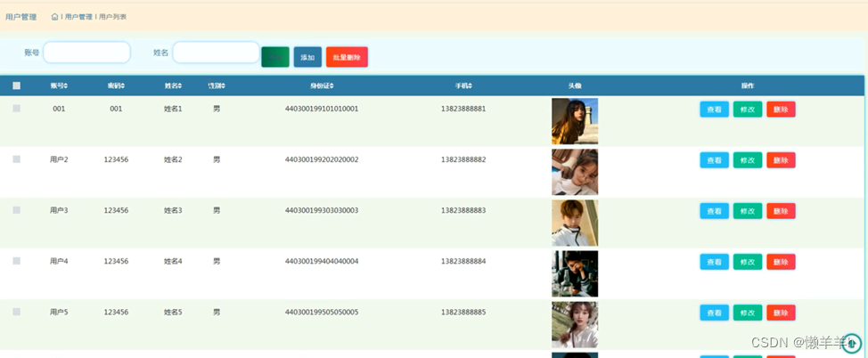Click the 用户4 account cell

[59, 261]
